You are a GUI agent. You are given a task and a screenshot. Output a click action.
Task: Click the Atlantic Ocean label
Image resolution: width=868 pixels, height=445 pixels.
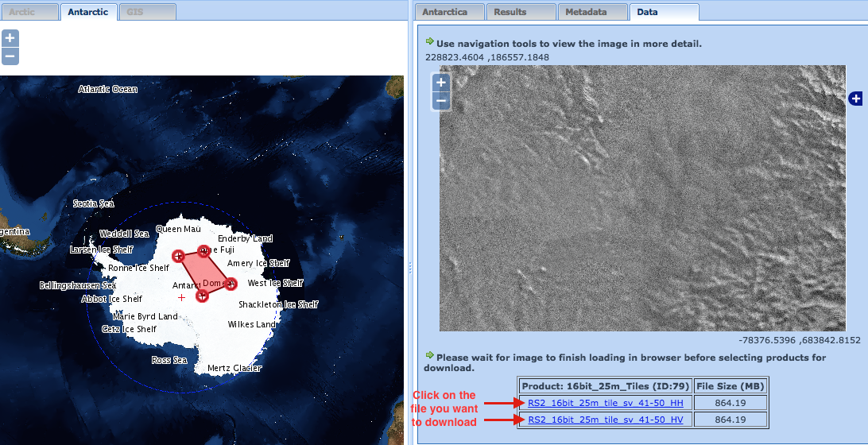108,89
